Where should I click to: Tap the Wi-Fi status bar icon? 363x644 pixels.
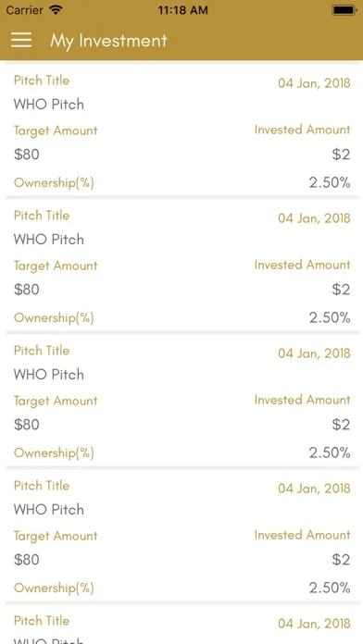coord(55,9)
